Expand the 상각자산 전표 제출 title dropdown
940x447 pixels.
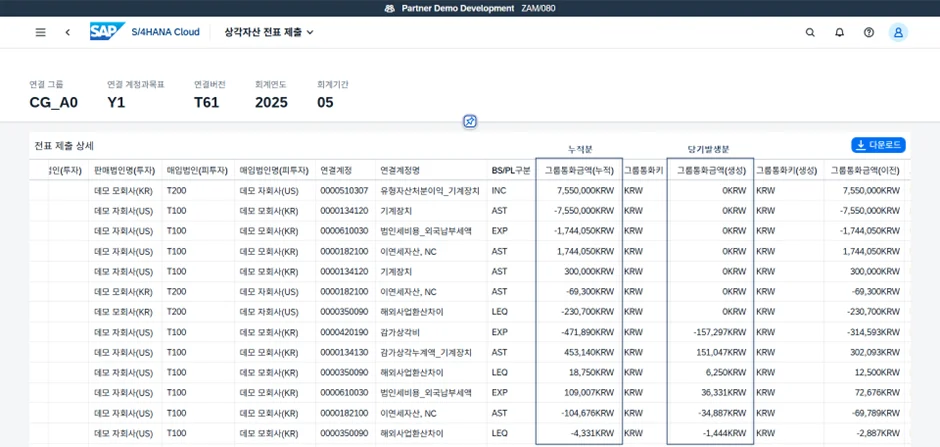[269, 32]
